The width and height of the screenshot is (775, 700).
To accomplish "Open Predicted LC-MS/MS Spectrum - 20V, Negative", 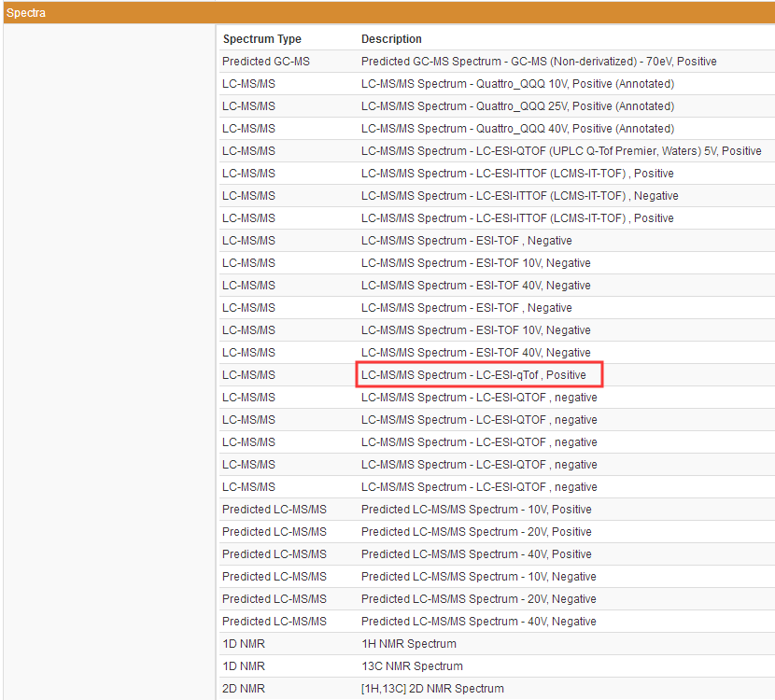I will [x=478, y=598].
